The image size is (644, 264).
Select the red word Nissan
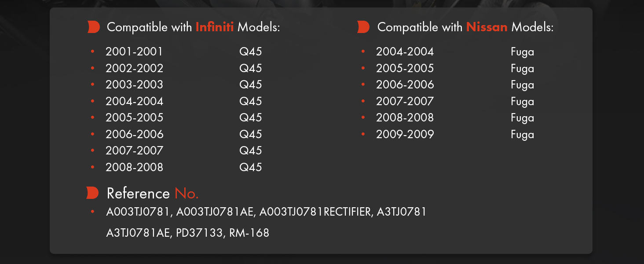click(487, 27)
